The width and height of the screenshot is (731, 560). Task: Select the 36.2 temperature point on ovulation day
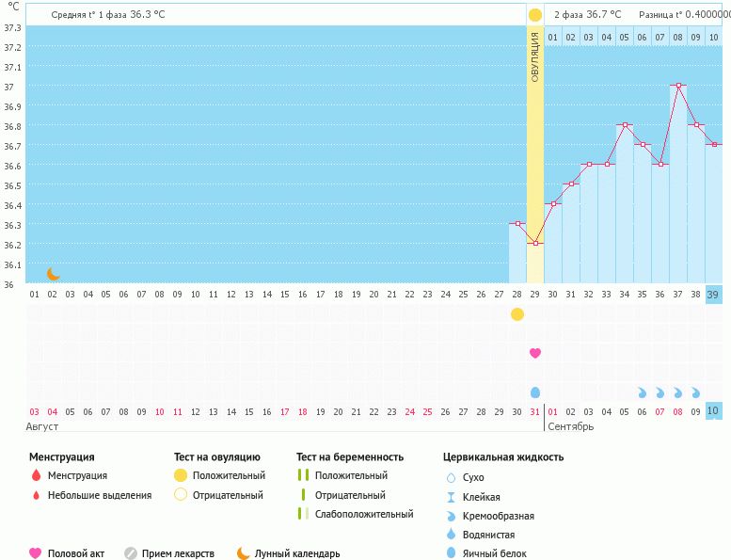(x=535, y=244)
